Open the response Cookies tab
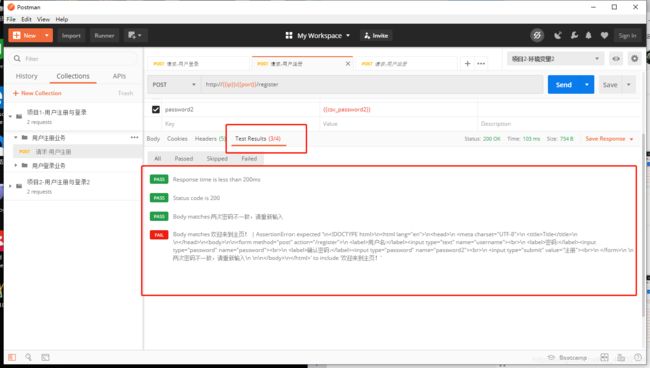 [177, 139]
